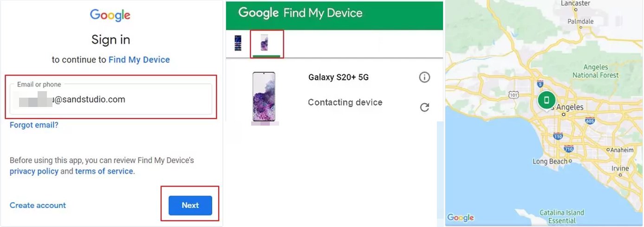Click the large Galaxy S20+ 5G phone image
This screenshot has height=227, width=644.
[x=263, y=97]
